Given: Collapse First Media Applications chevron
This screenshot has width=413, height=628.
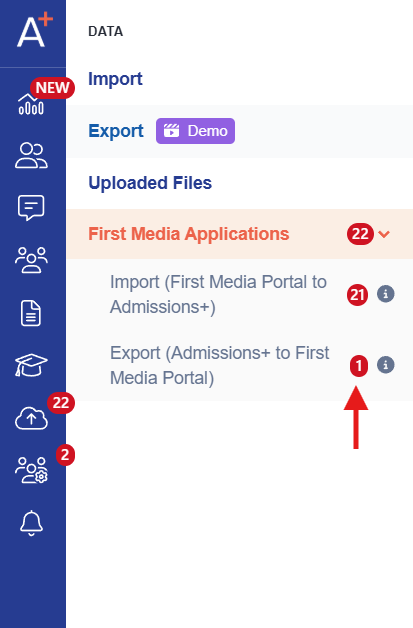Looking at the screenshot, I should (384, 234).
